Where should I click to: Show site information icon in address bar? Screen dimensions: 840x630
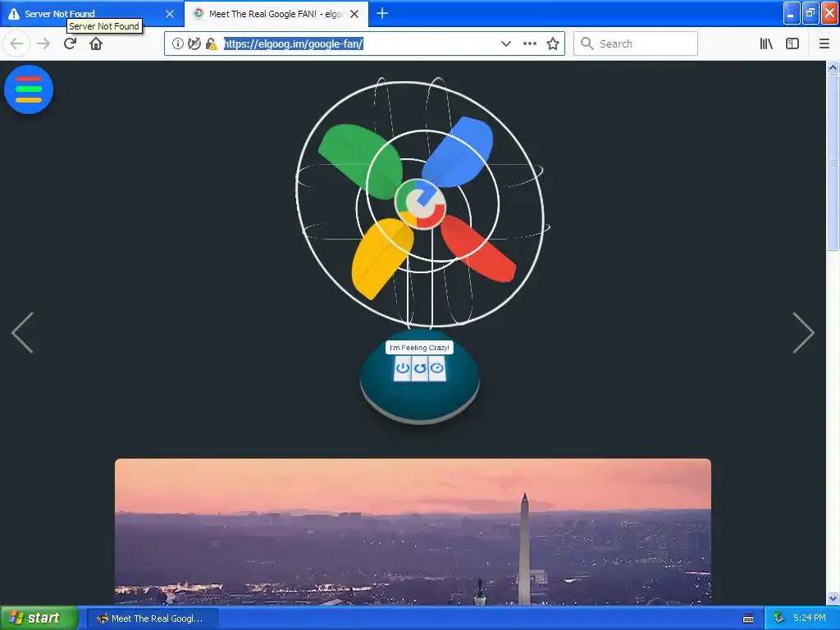click(x=178, y=44)
